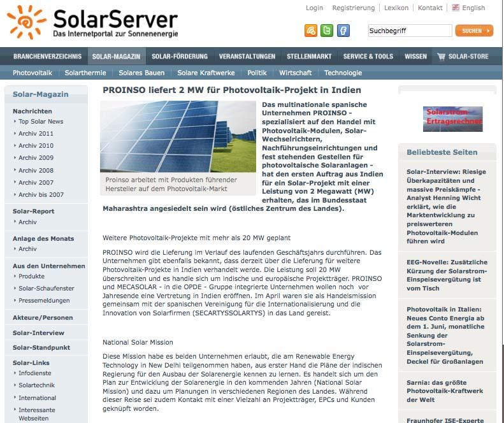Select the Photovoltaik submenu item
Image resolution: width=504 pixels, height=423 pixels.
[x=32, y=73]
